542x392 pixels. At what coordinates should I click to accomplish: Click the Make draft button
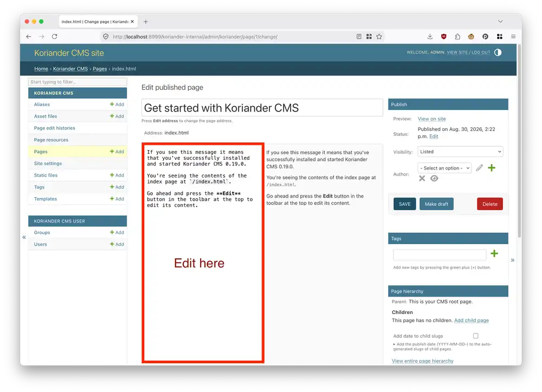(436, 204)
